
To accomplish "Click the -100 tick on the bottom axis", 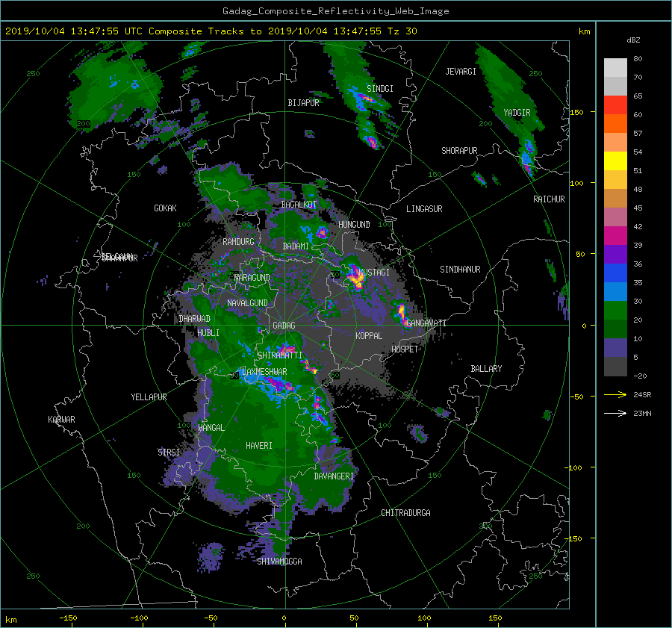I will [x=139, y=618].
